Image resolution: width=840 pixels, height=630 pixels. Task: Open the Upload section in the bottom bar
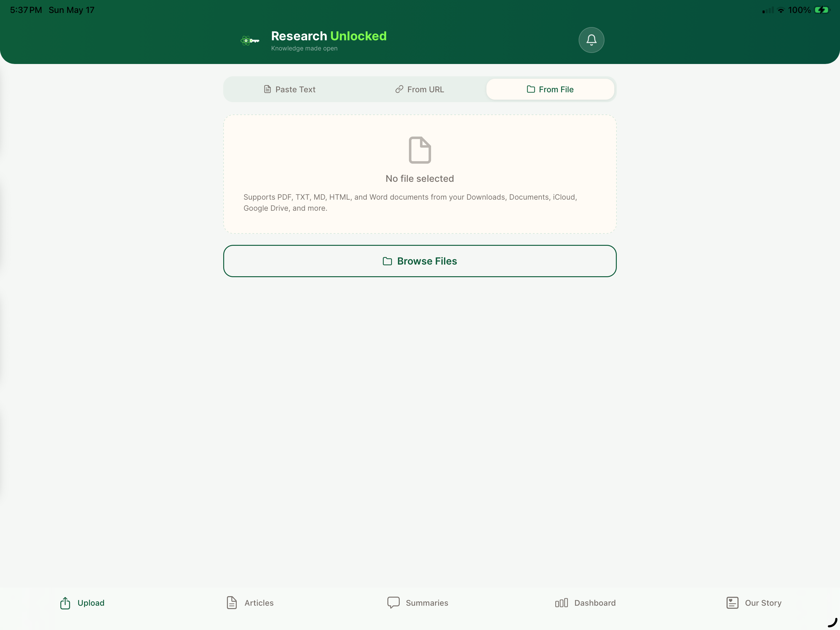(82, 603)
